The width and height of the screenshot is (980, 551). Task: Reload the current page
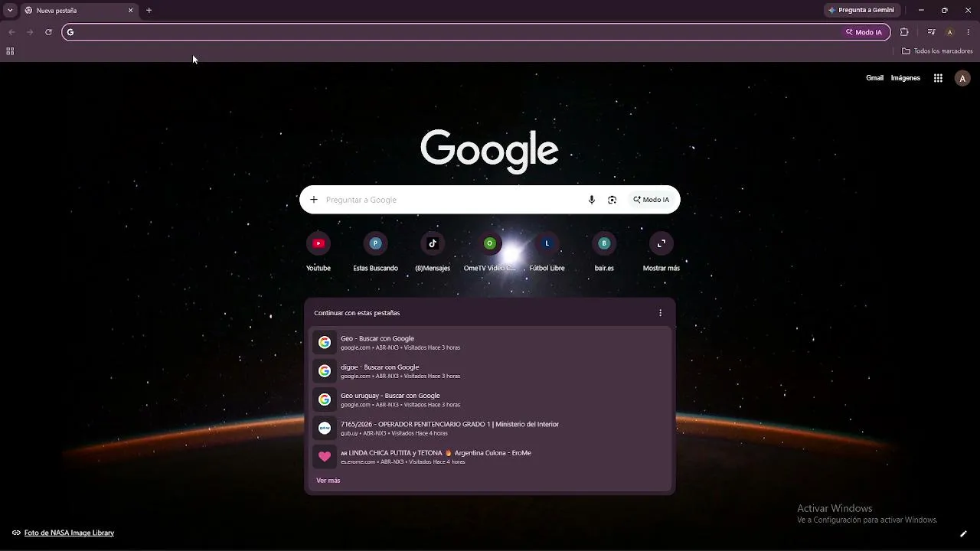tap(48, 32)
